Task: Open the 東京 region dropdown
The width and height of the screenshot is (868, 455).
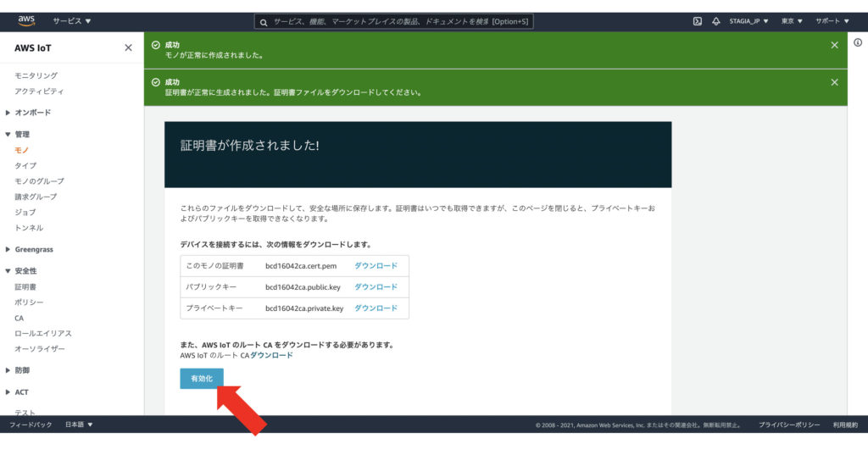Action: [x=792, y=21]
